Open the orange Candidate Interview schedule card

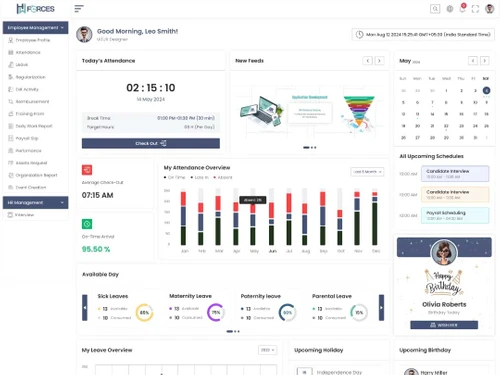[455, 194]
